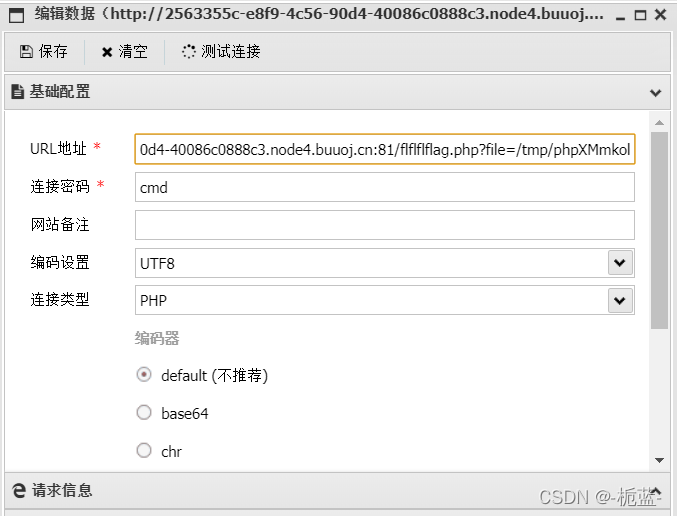Open the 连接类型 PHP dropdown arrow
This screenshot has height=516, width=677.
pyautogui.click(x=620, y=300)
